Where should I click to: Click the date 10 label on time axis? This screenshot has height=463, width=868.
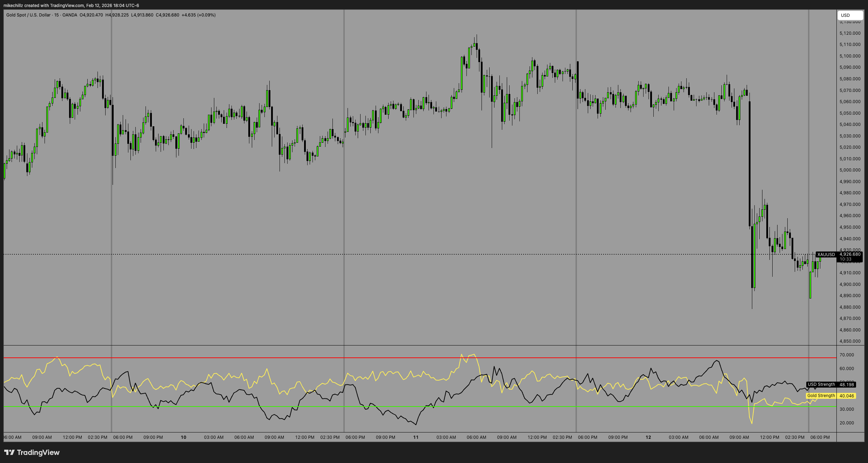click(x=183, y=437)
